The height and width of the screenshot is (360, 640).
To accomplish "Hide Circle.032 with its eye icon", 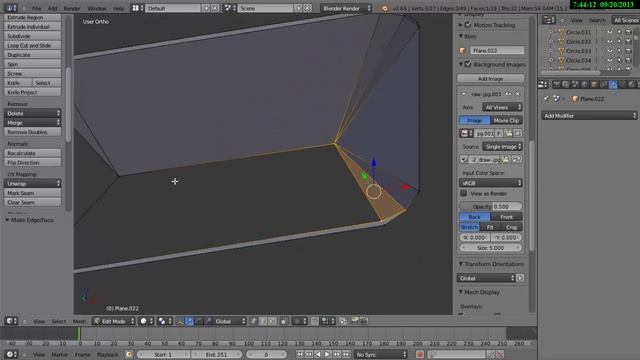I will pos(610,41).
